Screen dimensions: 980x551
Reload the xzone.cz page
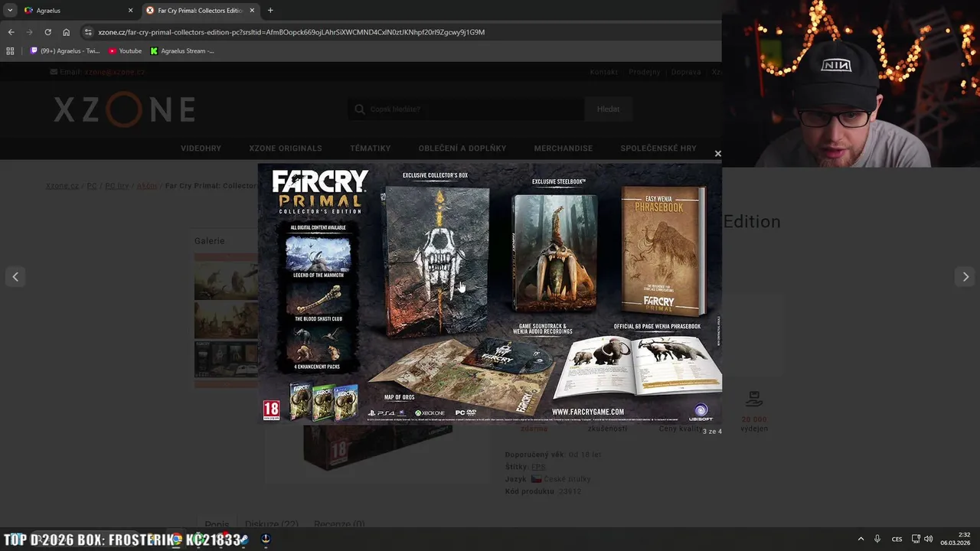tap(47, 32)
